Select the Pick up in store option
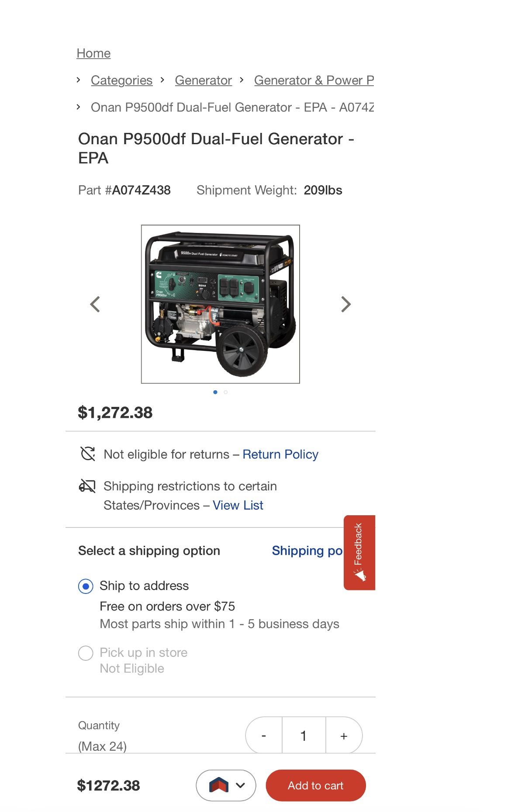The width and height of the screenshot is (511, 812). [86, 653]
